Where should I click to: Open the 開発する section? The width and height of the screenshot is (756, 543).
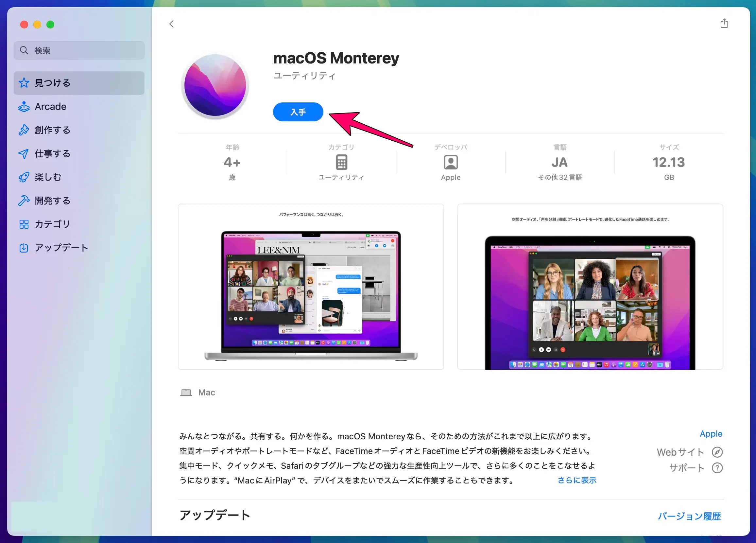point(52,201)
